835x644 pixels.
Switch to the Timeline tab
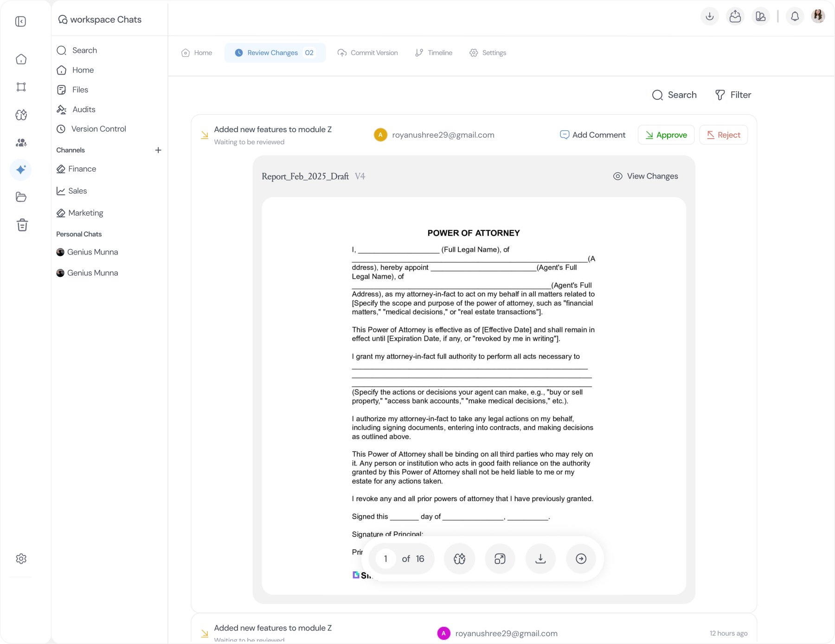tap(434, 53)
